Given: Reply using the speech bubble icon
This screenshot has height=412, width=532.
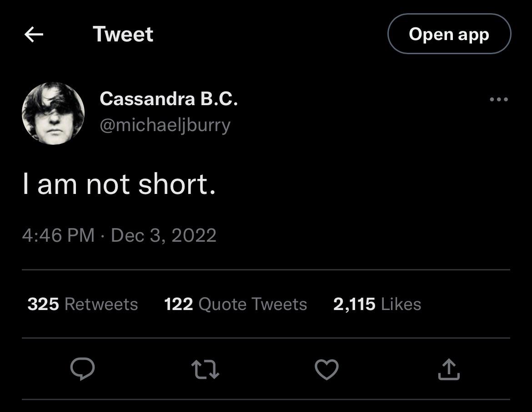Looking at the screenshot, I should coord(83,369).
